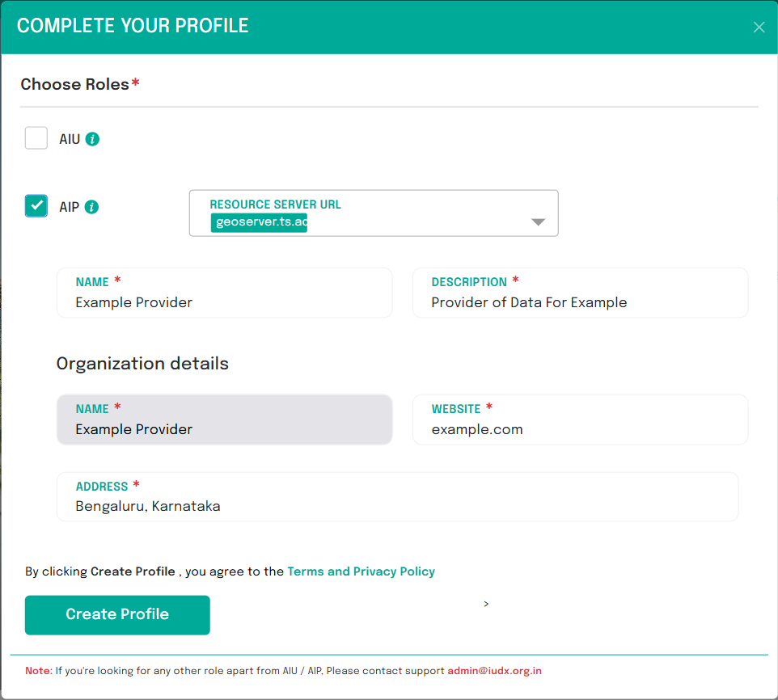Viewport: 778px width, 700px height.
Task: Open the Terms and Privacy Policy link
Action: (x=361, y=571)
